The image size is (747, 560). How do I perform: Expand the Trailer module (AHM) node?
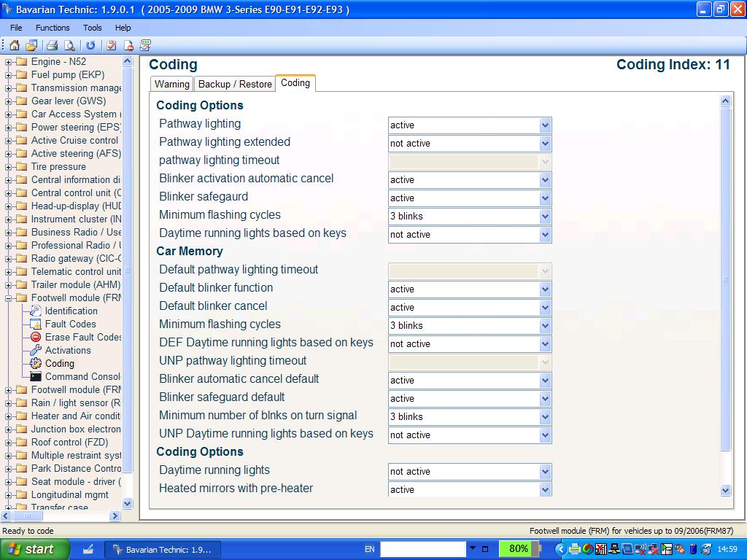click(8, 285)
